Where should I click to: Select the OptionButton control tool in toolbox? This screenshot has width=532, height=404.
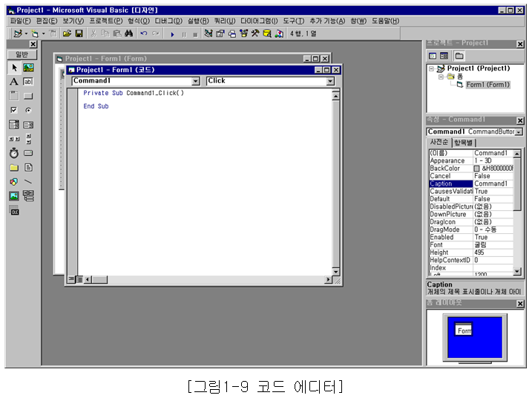[x=28, y=111]
